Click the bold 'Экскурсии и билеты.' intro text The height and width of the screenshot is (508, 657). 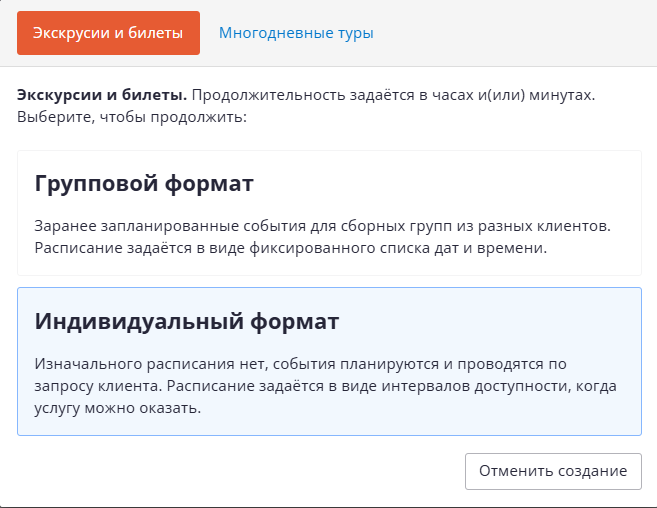tap(102, 95)
